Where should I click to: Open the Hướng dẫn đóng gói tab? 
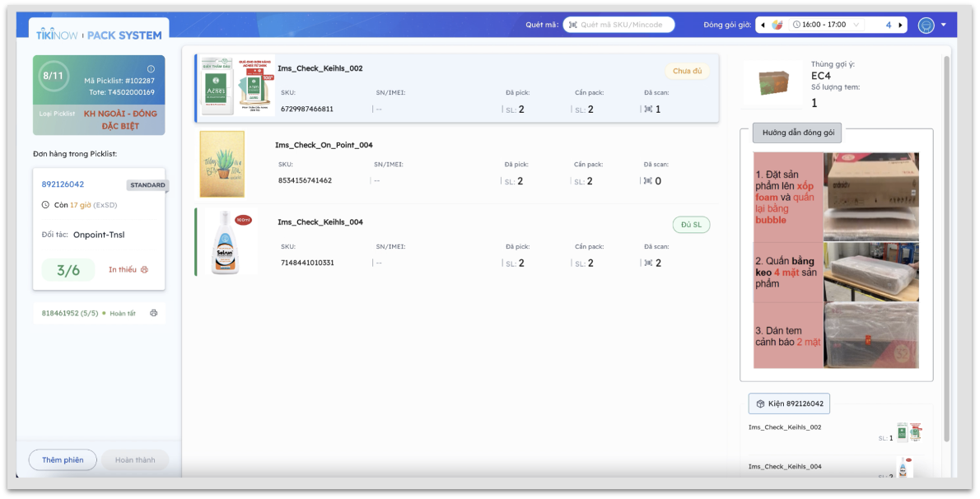click(x=797, y=133)
